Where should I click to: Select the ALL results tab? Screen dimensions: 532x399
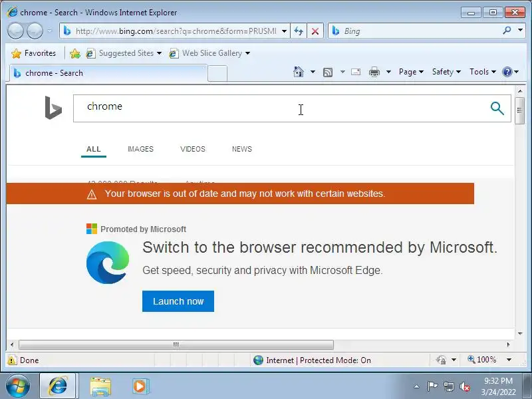tap(93, 149)
